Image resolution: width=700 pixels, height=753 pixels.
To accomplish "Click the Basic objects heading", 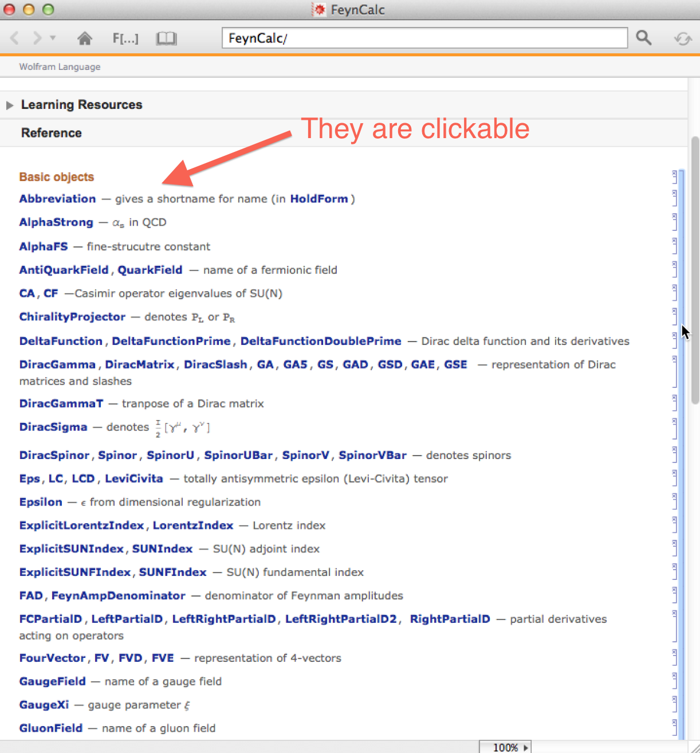I will (x=57, y=177).
